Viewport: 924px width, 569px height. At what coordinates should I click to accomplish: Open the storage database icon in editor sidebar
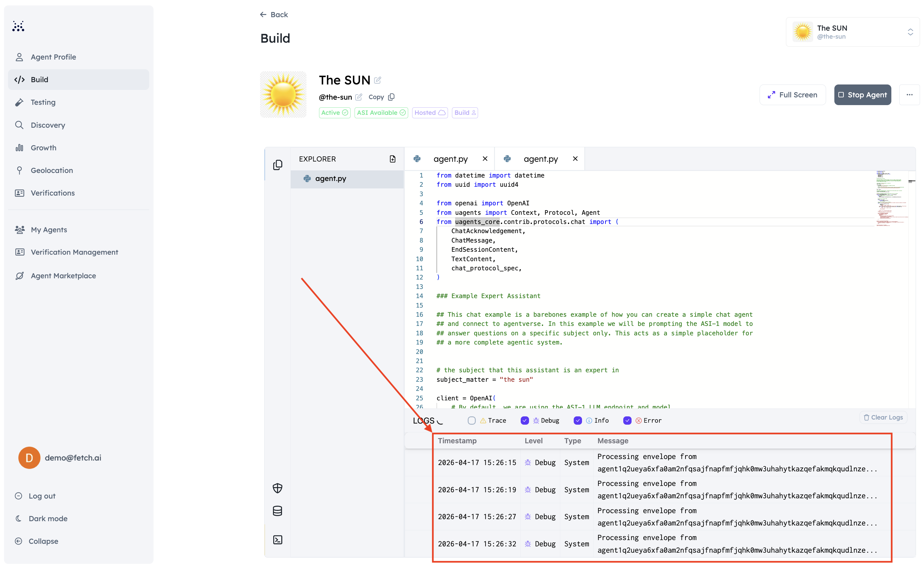(277, 511)
